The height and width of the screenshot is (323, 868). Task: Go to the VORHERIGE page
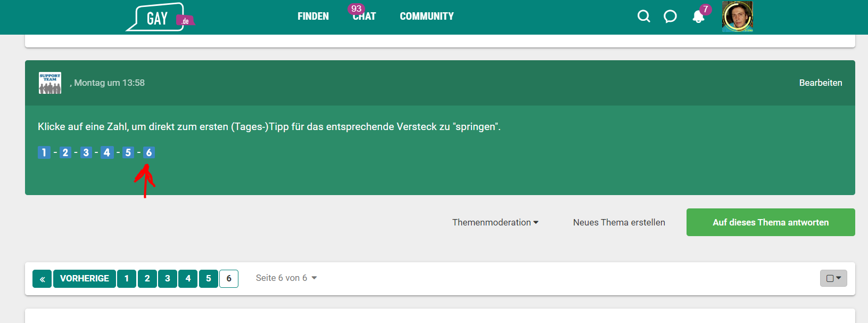85,279
